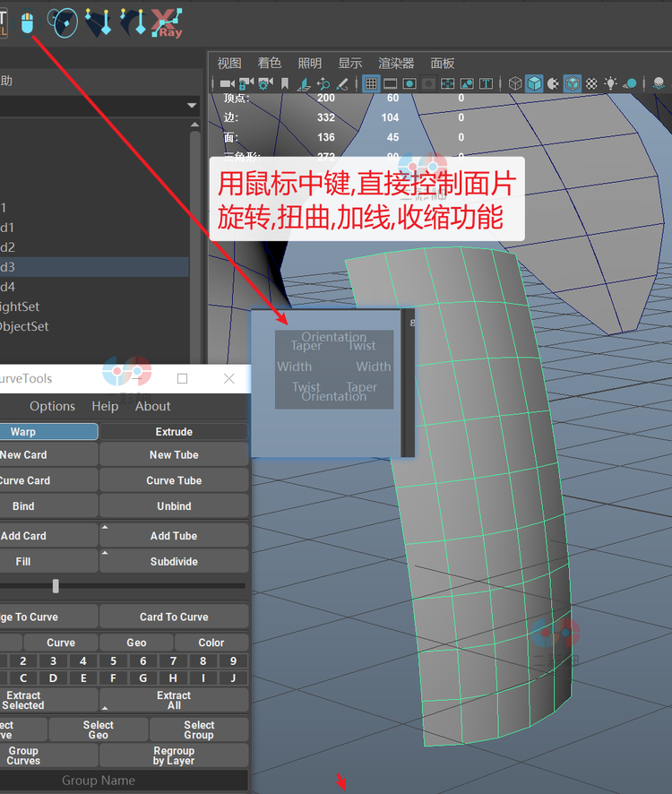
Task: Click the bookmark icon in viewport toolbar
Action: coord(285,83)
